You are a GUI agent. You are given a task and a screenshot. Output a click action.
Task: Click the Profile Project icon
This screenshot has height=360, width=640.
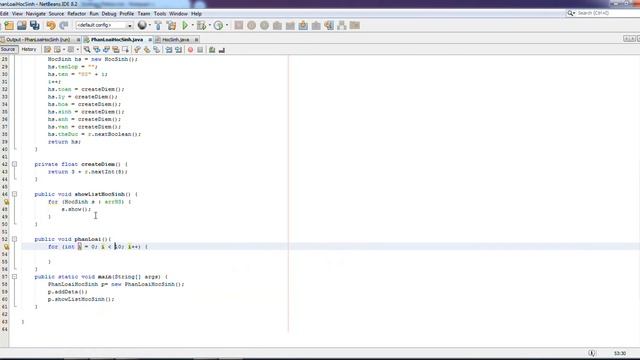(218, 25)
